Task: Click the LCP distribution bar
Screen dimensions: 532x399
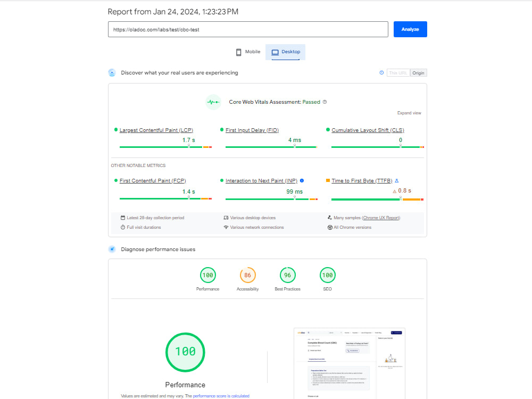Action: 165,147
